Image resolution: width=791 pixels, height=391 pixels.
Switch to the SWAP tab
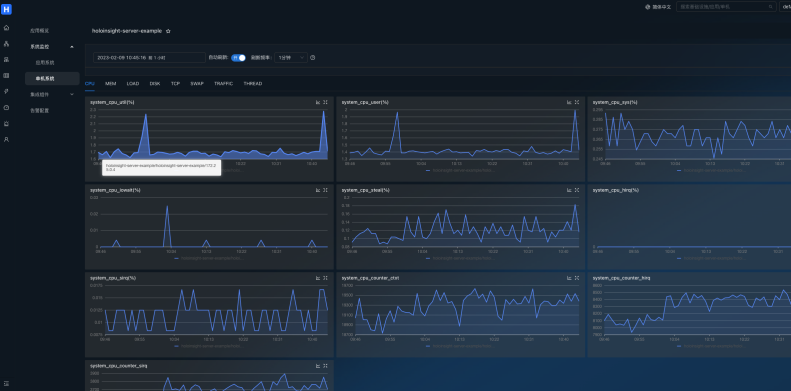tap(197, 84)
